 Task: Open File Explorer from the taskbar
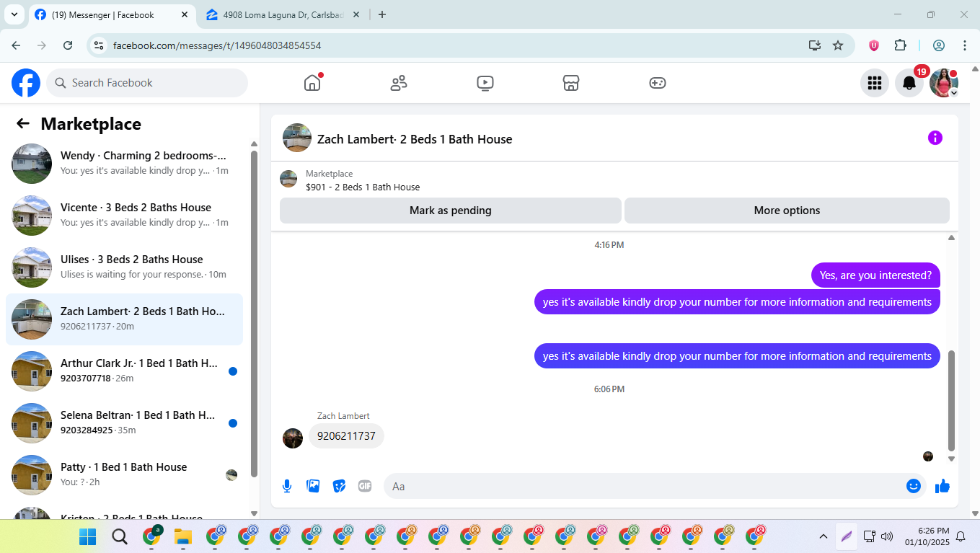coord(182,536)
